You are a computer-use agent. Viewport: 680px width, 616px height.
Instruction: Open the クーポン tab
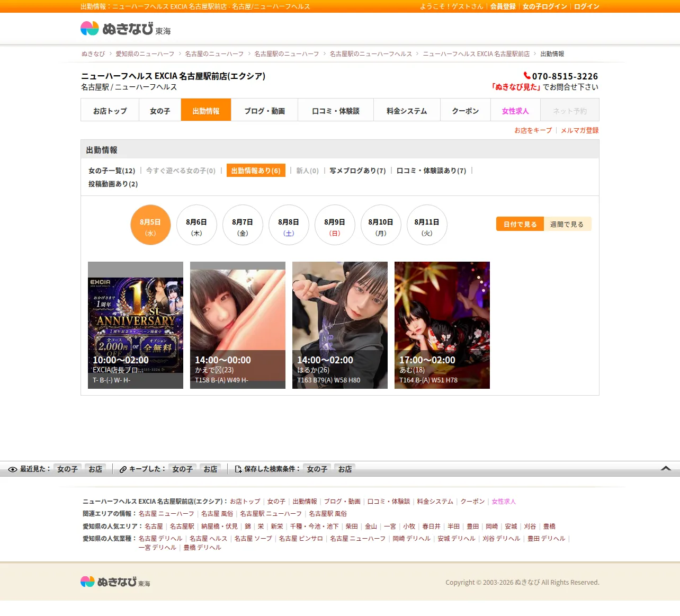(466, 110)
